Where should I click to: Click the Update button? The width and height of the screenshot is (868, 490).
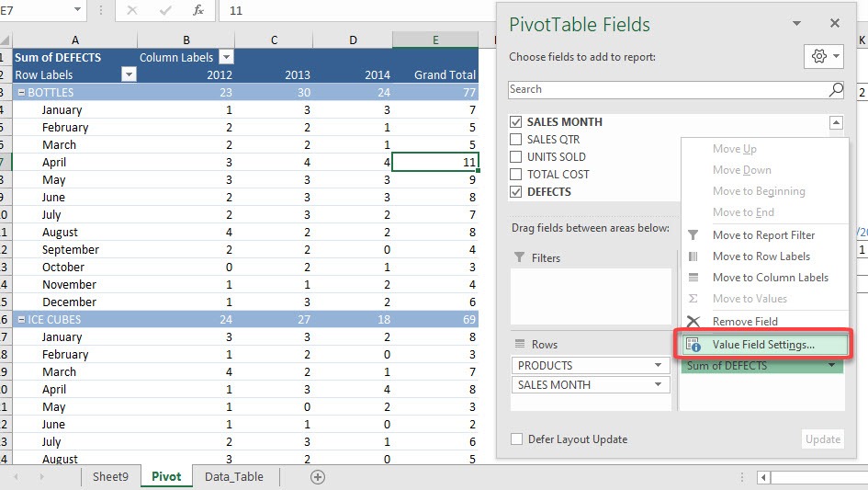click(823, 439)
